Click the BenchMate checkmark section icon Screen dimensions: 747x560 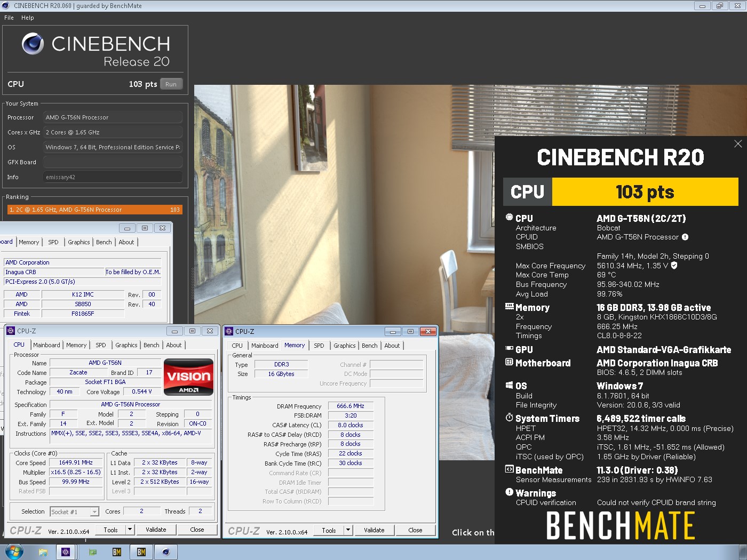pyautogui.click(x=509, y=469)
